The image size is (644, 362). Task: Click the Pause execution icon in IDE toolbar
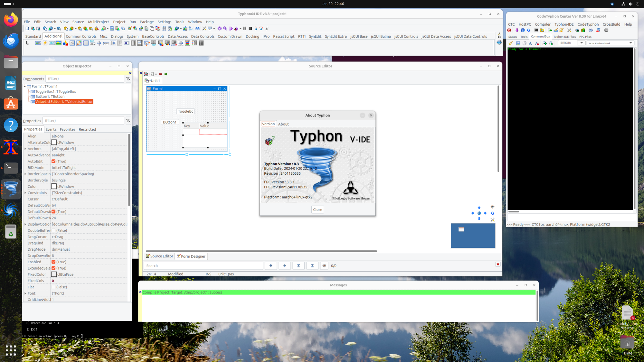245,29
